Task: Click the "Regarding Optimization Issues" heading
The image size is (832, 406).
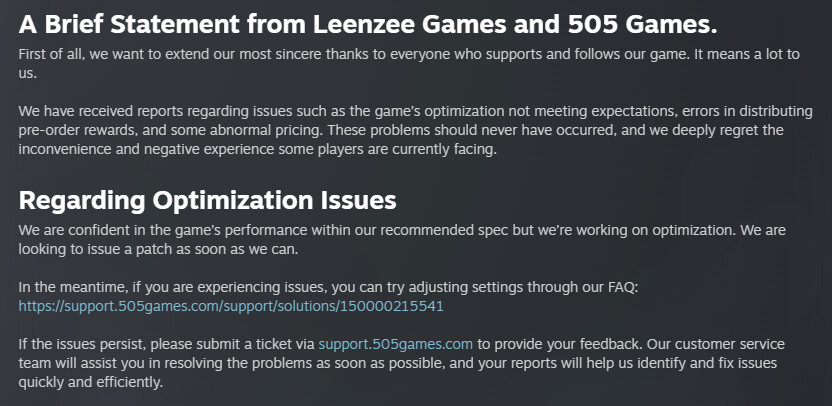Action: 207,201
